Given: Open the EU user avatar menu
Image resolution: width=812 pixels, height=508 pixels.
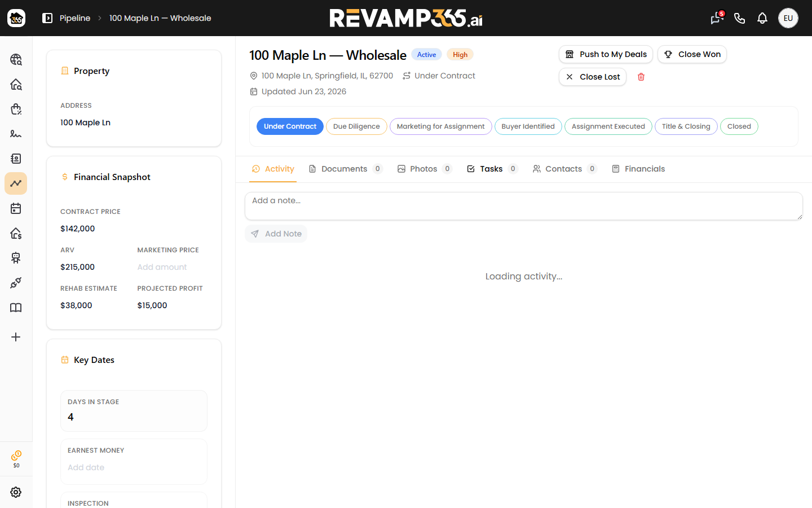Looking at the screenshot, I should pyautogui.click(x=788, y=18).
